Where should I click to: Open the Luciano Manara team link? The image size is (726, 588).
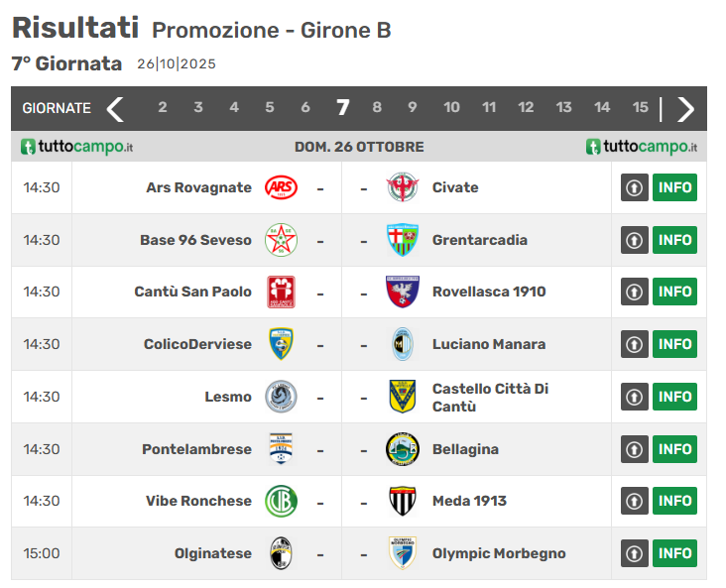488,344
